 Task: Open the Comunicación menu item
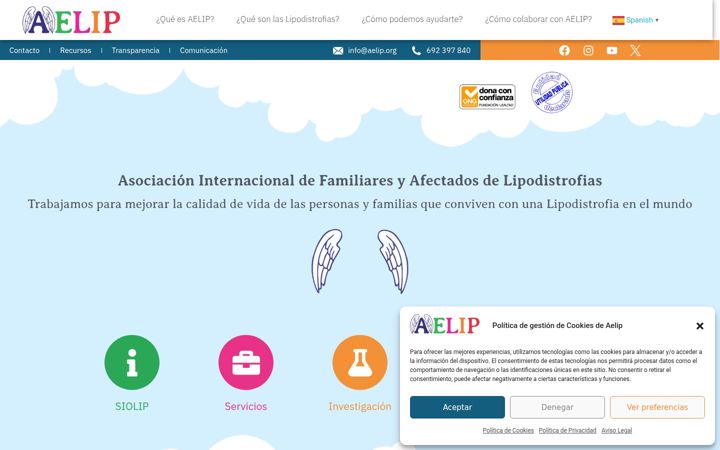pos(203,51)
